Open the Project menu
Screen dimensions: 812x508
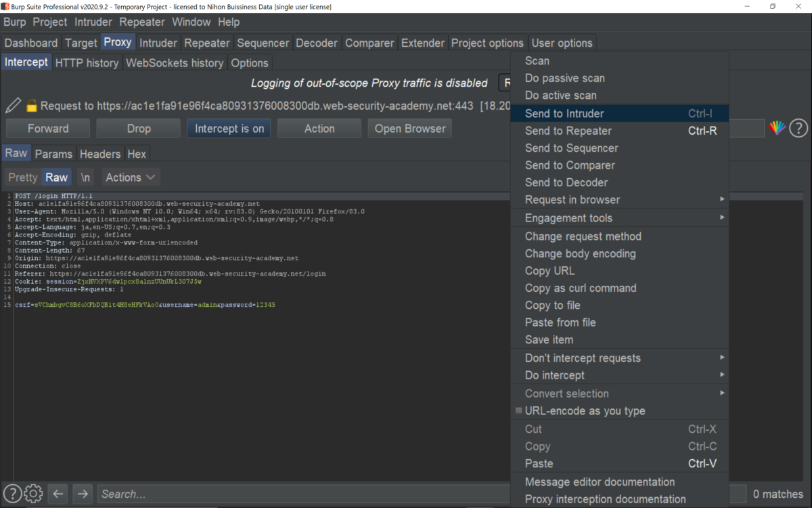tap(50, 22)
